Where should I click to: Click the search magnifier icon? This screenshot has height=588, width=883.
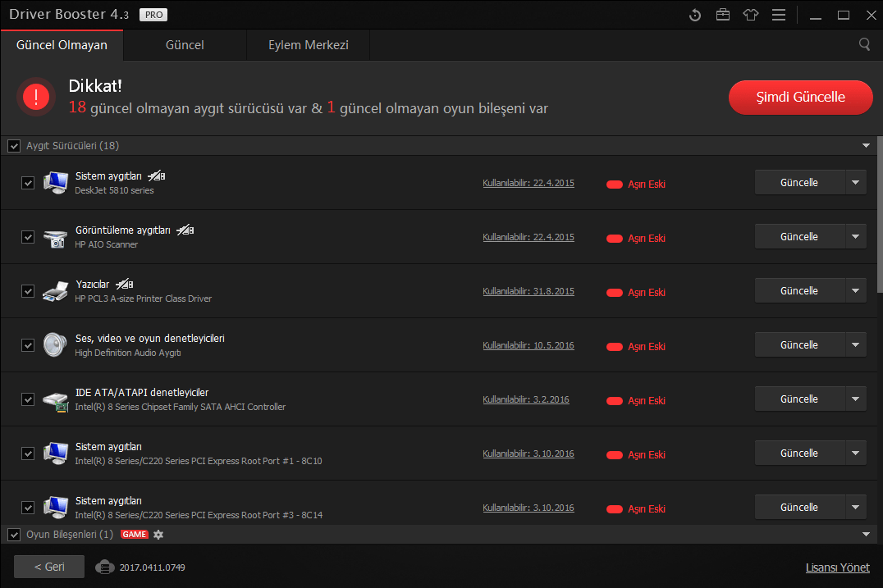(864, 44)
